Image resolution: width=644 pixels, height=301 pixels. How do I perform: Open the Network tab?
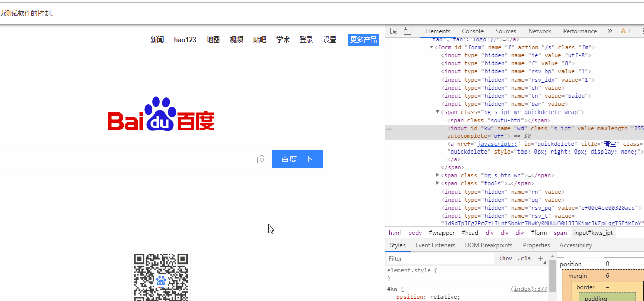pos(540,31)
